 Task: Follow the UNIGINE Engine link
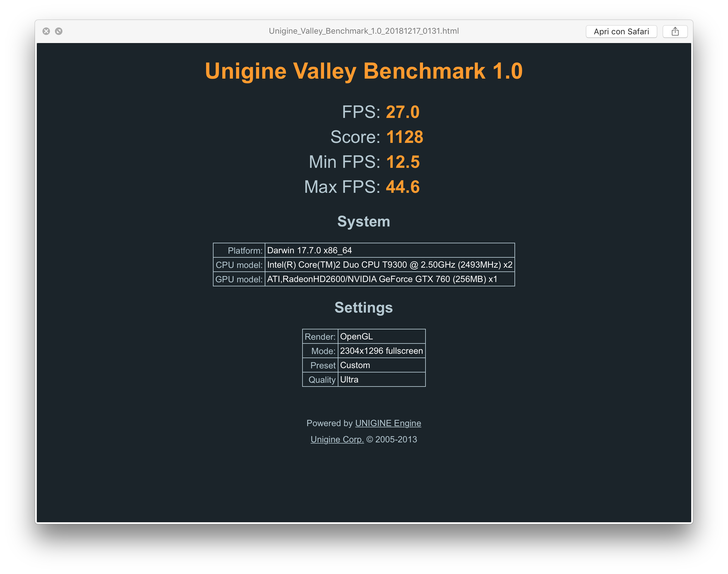coord(388,423)
